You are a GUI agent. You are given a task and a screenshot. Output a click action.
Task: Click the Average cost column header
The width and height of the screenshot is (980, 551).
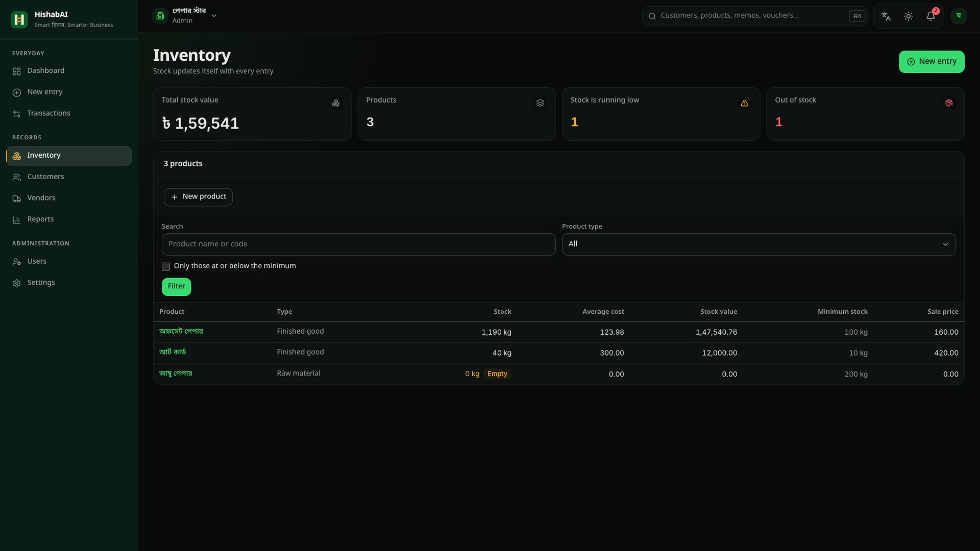(x=603, y=312)
